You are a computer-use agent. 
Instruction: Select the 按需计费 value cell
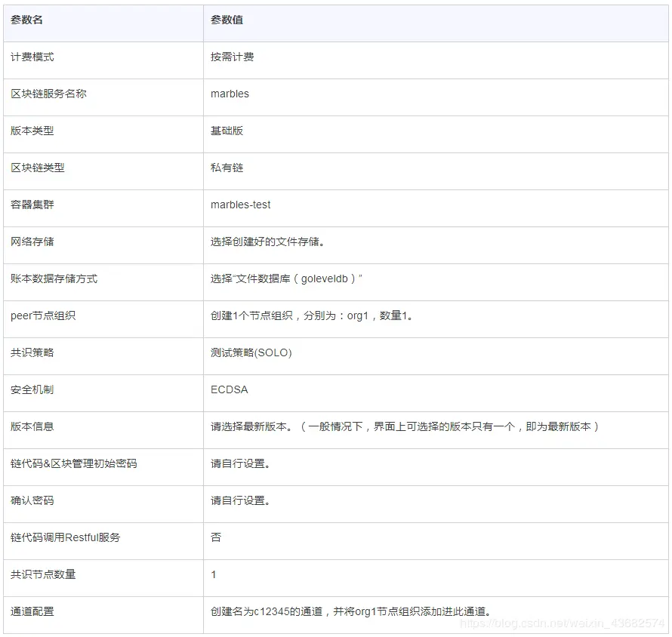[436, 60]
